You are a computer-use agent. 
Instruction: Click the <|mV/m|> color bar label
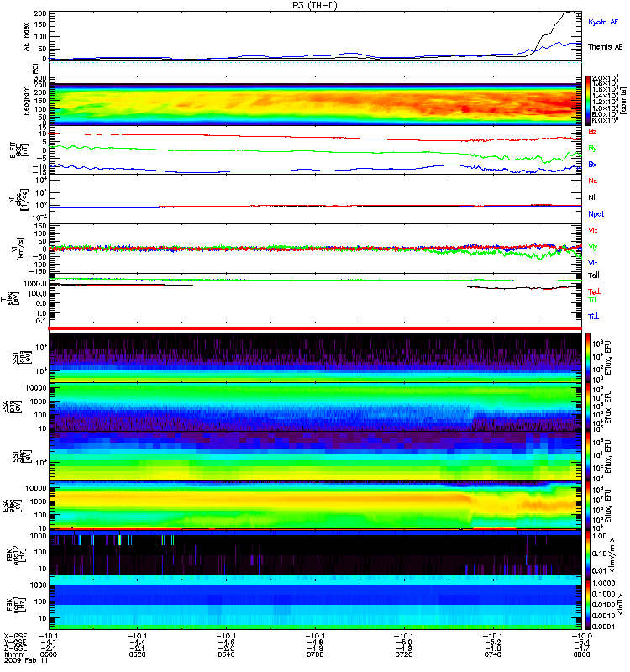[x=612, y=555]
